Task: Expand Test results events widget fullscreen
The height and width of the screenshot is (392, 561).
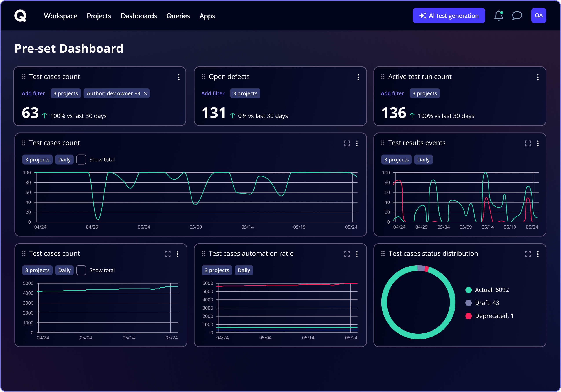Action: coord(528,143)
